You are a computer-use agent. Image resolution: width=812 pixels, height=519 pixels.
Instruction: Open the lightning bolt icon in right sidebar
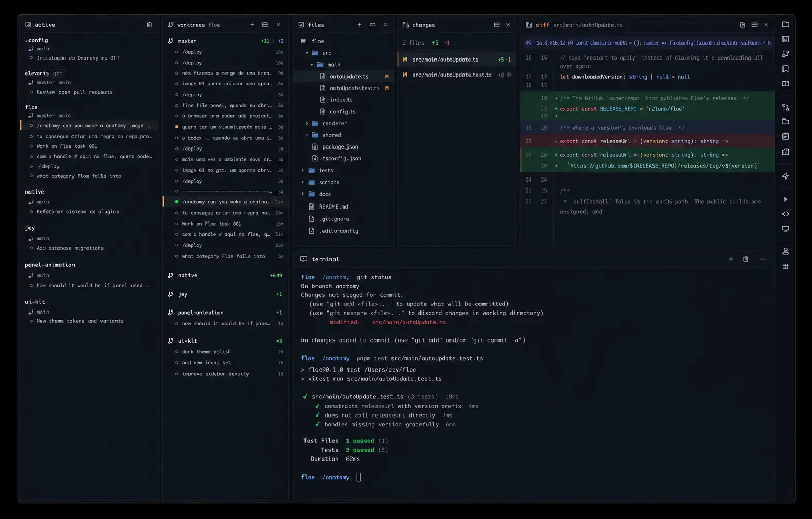pyautogui.click(x=786, y=176)
